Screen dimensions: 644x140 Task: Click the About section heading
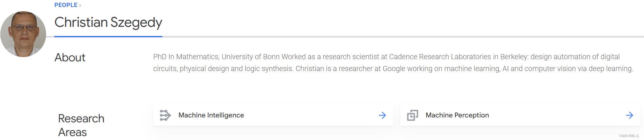pyautogui.click(x=70, y=57)
